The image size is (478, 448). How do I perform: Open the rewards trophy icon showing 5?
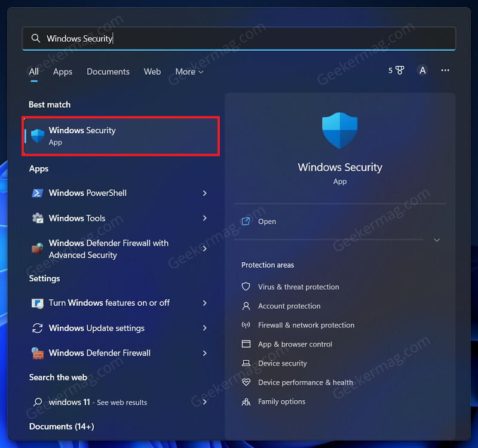pyautogui.click(x=396, y=70)
